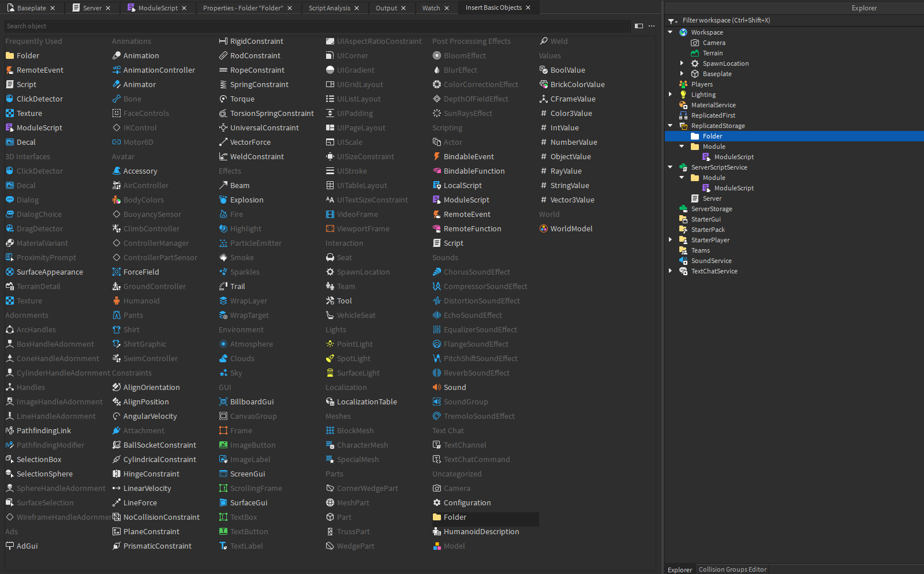Collapse the ReplicatedStorage node

pos(670,126)
